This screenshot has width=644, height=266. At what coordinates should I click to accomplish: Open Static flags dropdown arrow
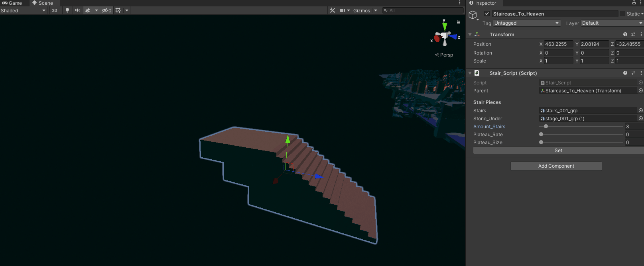click(x=642, y=14)
